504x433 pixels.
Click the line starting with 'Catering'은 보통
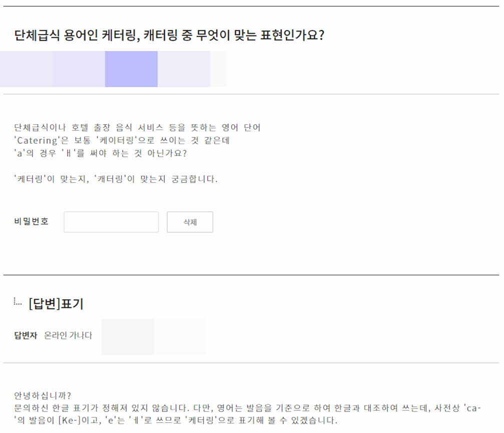point(122,141)
